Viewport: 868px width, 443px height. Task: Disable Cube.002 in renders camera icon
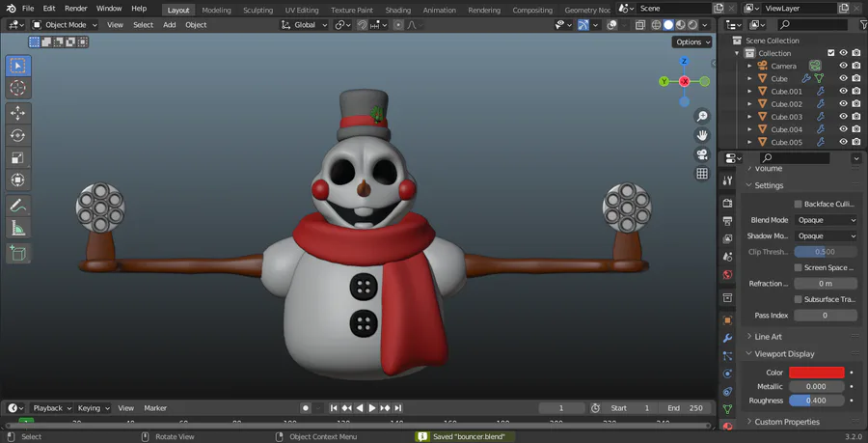(856, 104)
